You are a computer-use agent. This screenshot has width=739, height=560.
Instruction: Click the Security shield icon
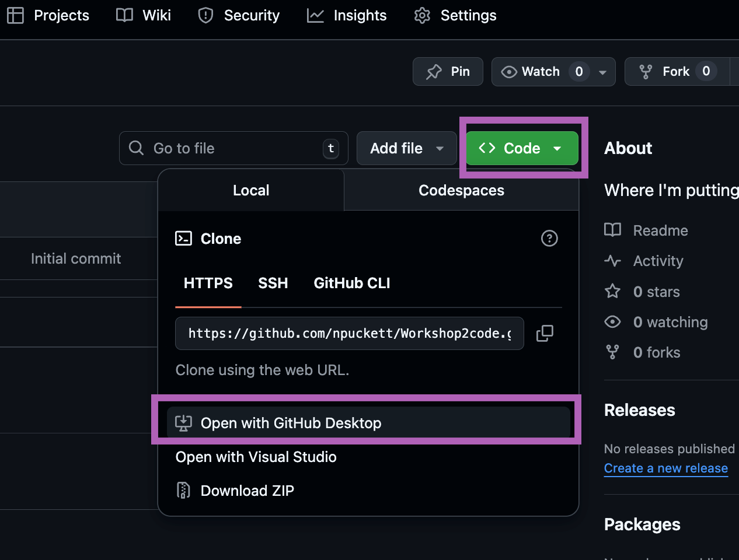pyautogui.click(x=205, y=15)
